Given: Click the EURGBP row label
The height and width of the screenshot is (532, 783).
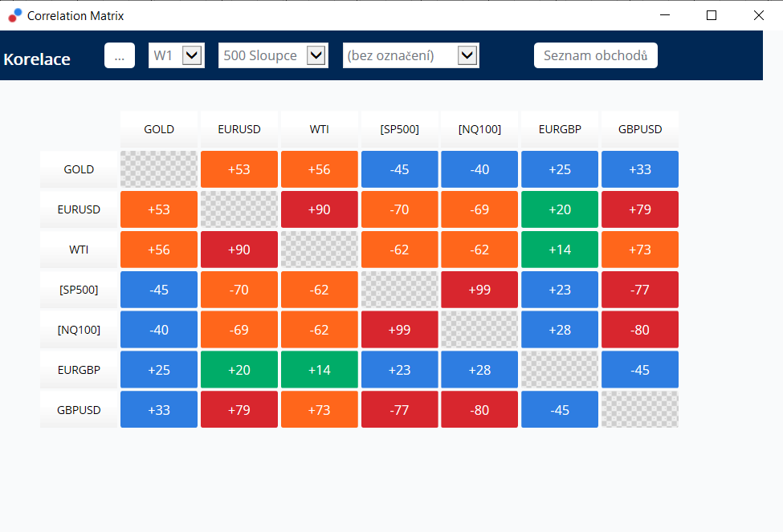Looking at the screenshot, I should [79, 370].
